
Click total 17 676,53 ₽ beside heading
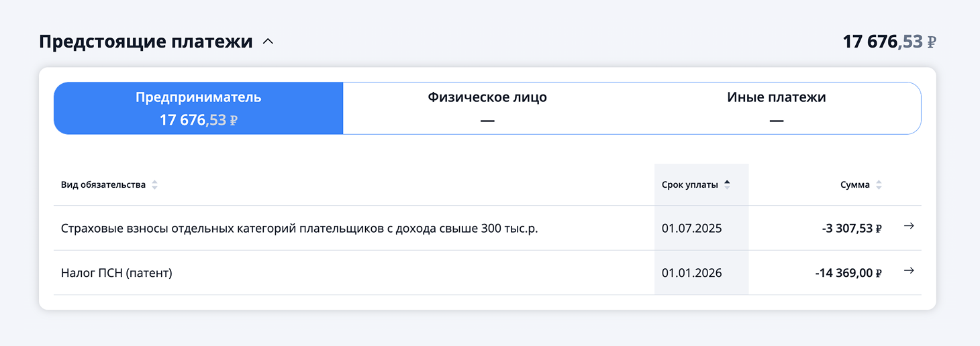click(x=889, y=42)
